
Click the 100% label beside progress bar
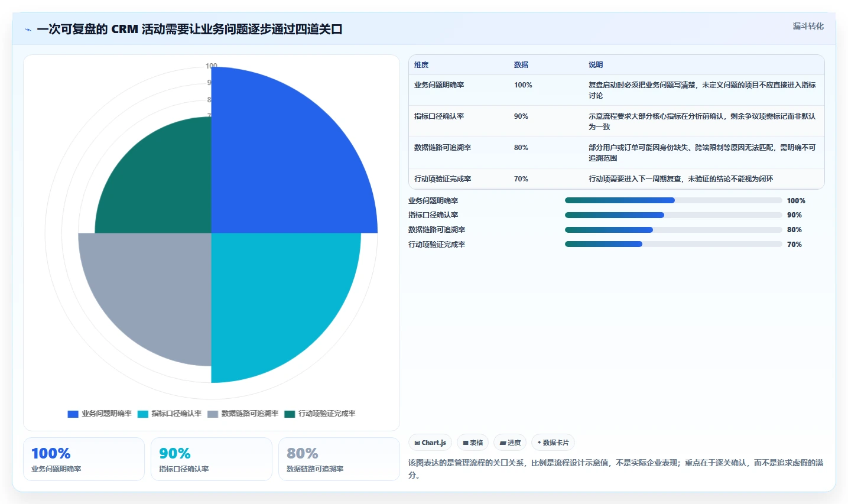[796, 201]
